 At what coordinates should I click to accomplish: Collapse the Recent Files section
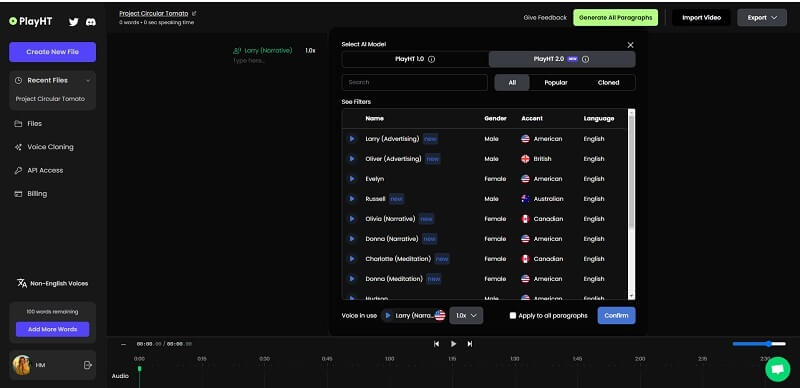click(x=88, y=80)
